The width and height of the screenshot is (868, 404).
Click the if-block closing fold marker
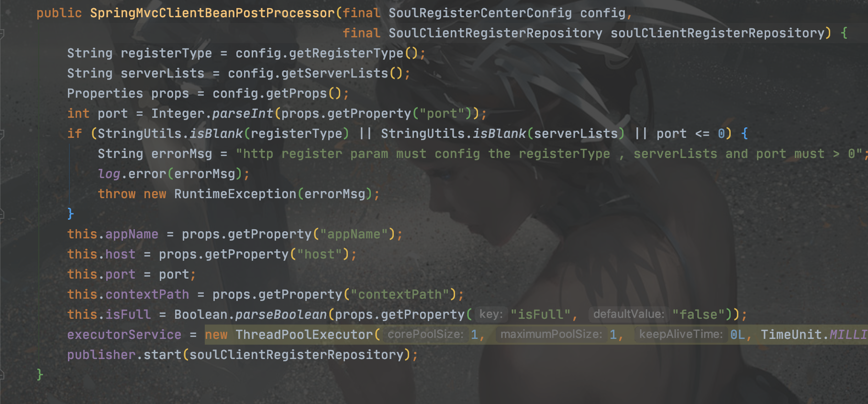pos(2,213)
